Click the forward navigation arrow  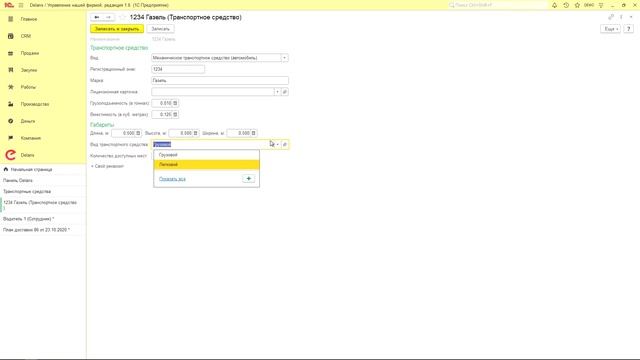108,17
